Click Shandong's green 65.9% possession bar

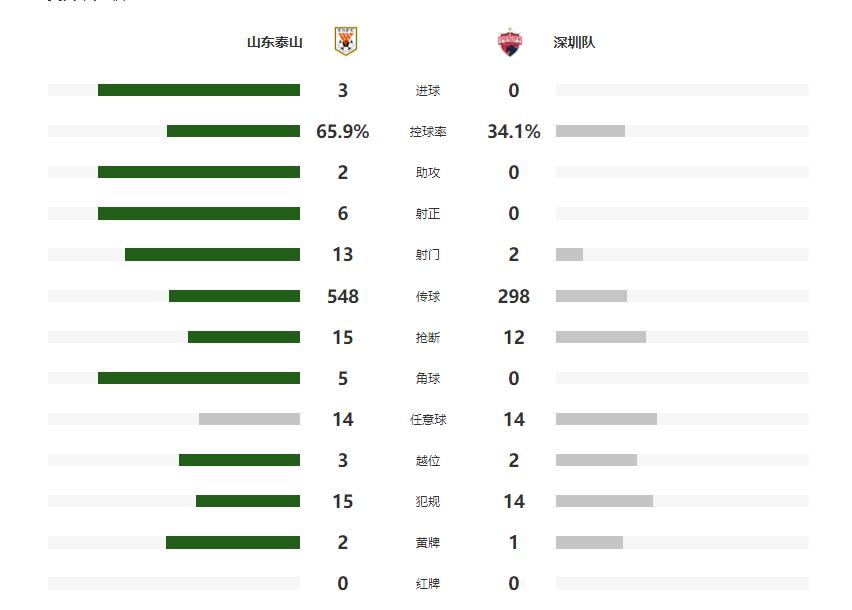point(233,131)
